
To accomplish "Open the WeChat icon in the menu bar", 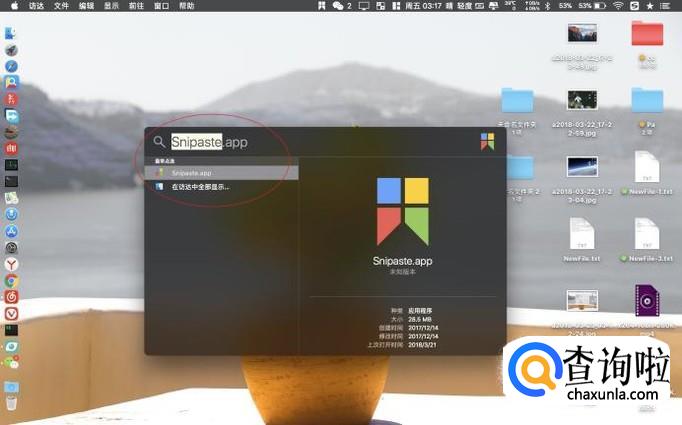I will (338, 6).
